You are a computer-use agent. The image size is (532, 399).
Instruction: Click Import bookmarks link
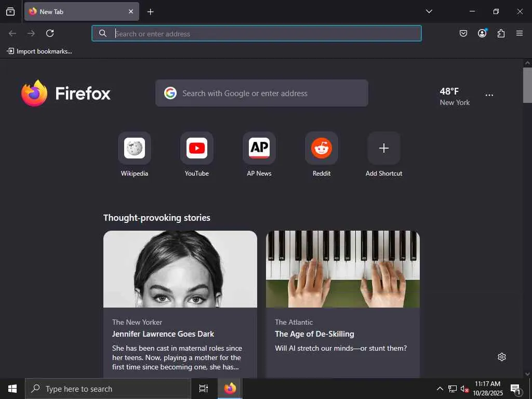(x=39, y=51)
